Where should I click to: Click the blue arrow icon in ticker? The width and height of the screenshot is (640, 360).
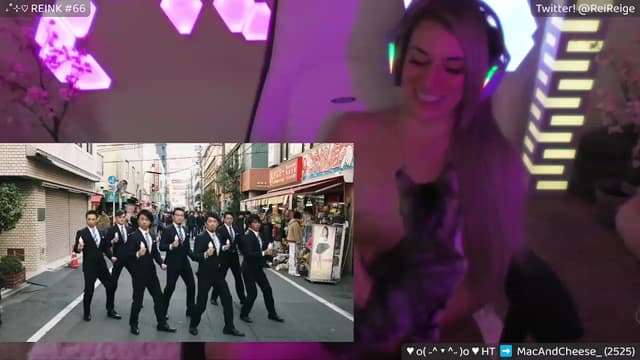pos(506,351)
